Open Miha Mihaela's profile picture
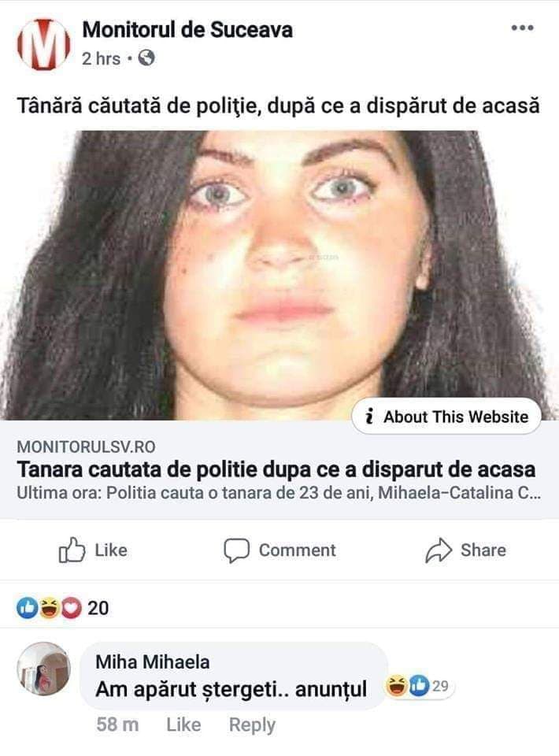This screenshot has width=559, height=756. click(44, 669)
